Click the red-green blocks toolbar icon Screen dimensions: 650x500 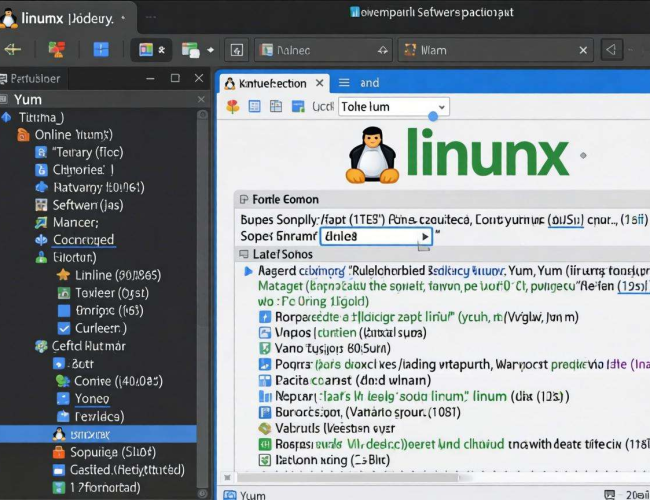(57, 49)
